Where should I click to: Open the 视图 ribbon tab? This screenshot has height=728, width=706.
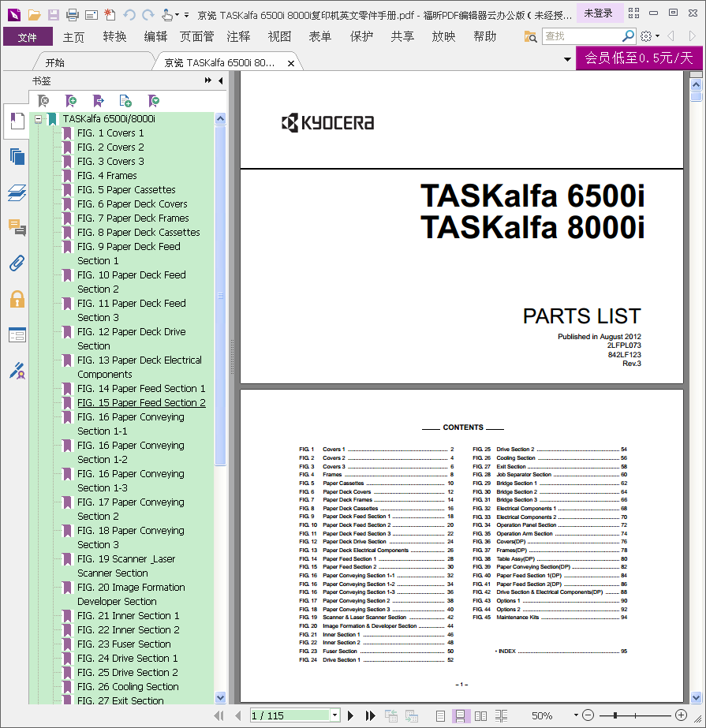pyautogui.click(x=279, y=37)
